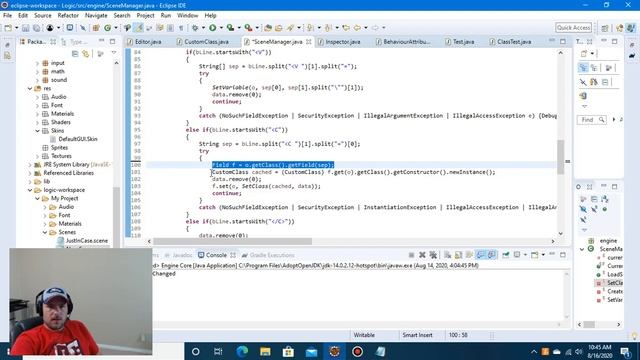Click Clear Console icon
640x360 pixels.
(x=448, y=255)
